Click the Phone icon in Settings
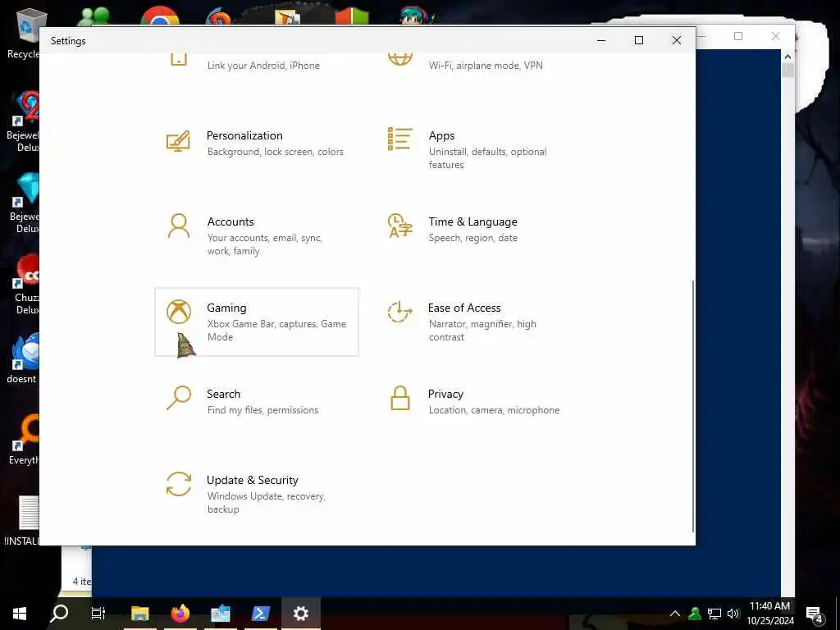This screenshot has height=630, width=840. [178, 59]
